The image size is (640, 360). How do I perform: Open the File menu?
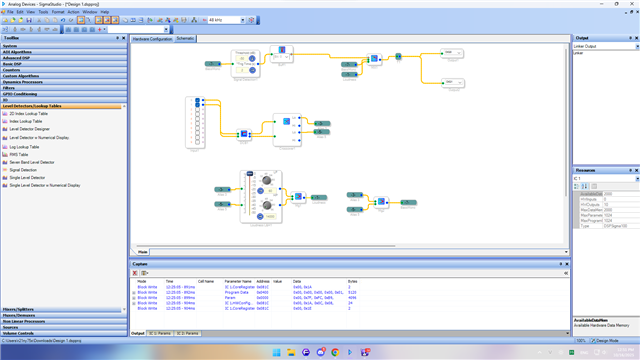click(x=10, y=12)
